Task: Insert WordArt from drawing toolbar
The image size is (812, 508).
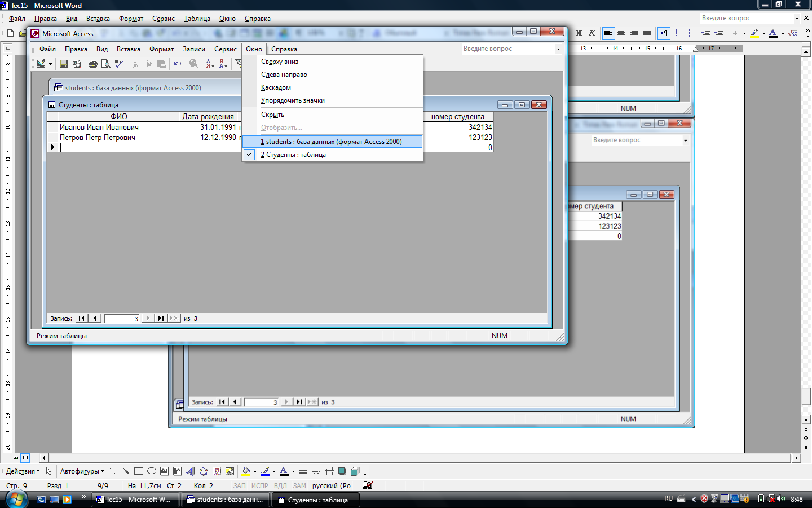Action: tap(191, 471)
